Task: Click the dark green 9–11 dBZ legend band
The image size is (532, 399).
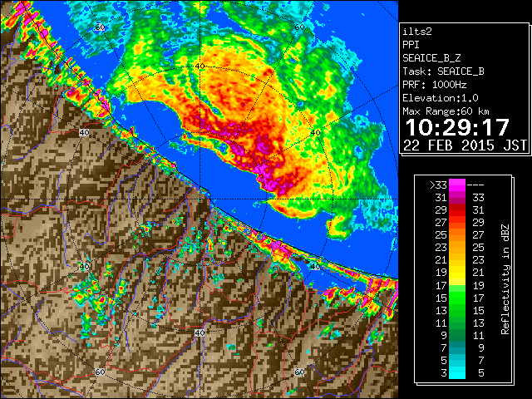Action: [457, 336]
